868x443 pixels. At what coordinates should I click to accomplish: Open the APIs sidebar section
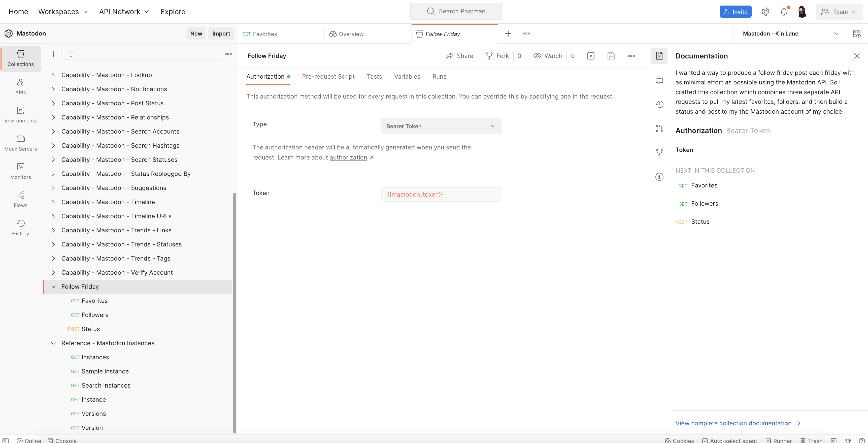click(x=21, y=87)
